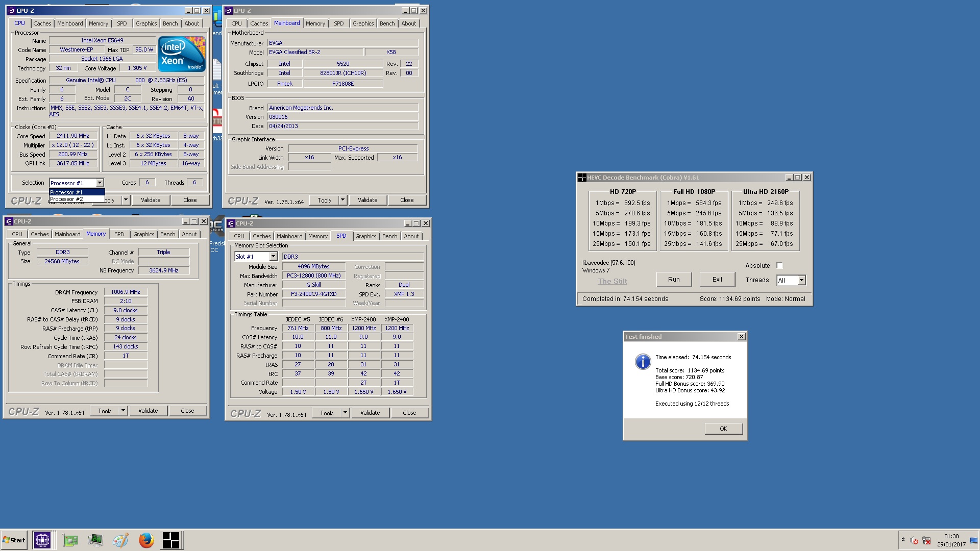This screenshot has height=551, width=980.
Task: Click Close button in the Memory window
Action: point(187,411)
